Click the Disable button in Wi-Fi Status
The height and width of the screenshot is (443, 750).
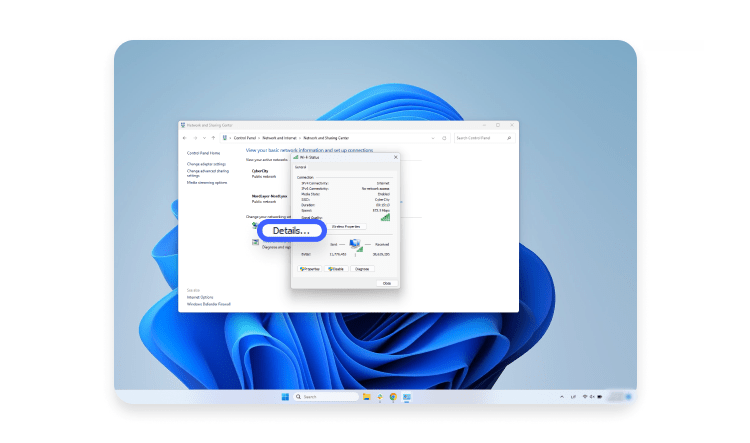point(336,269)
